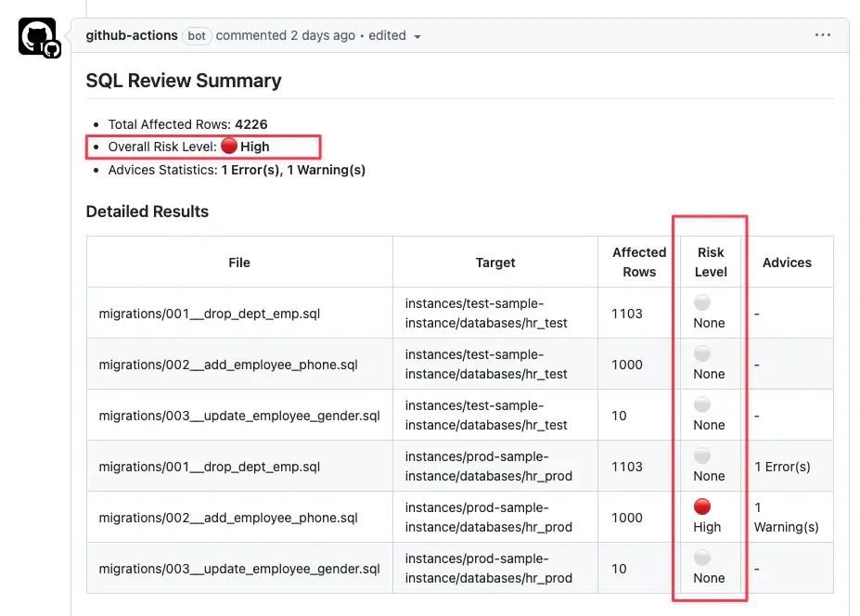
Task: Click the None icon for 003__update_employee_gender.sql test row
Action: (702, 404)
